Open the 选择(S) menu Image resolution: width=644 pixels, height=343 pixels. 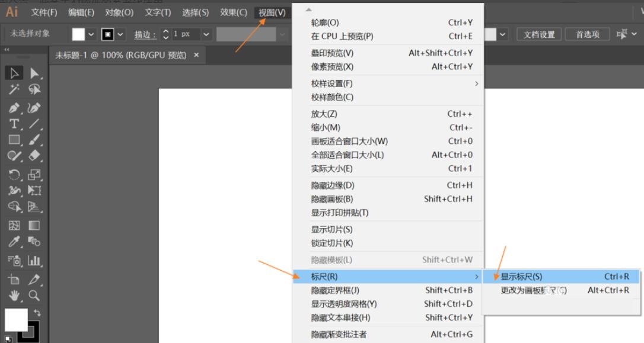point(196,12)
